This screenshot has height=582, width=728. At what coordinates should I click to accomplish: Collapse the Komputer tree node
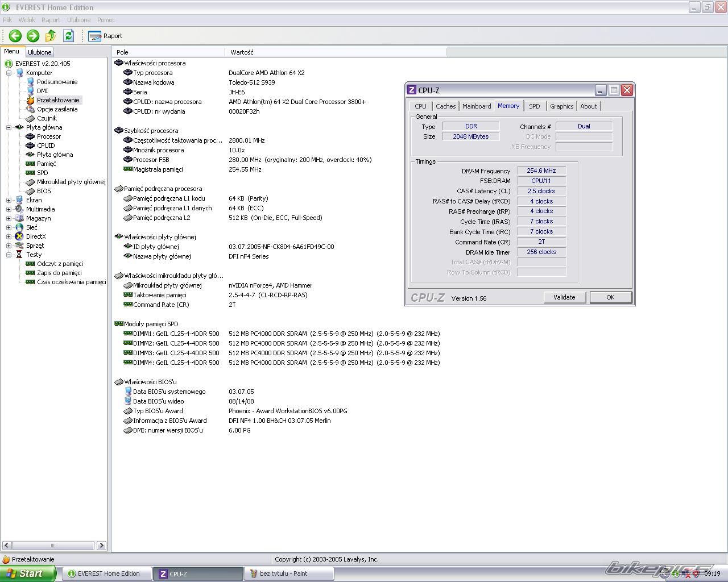[9, 73]
